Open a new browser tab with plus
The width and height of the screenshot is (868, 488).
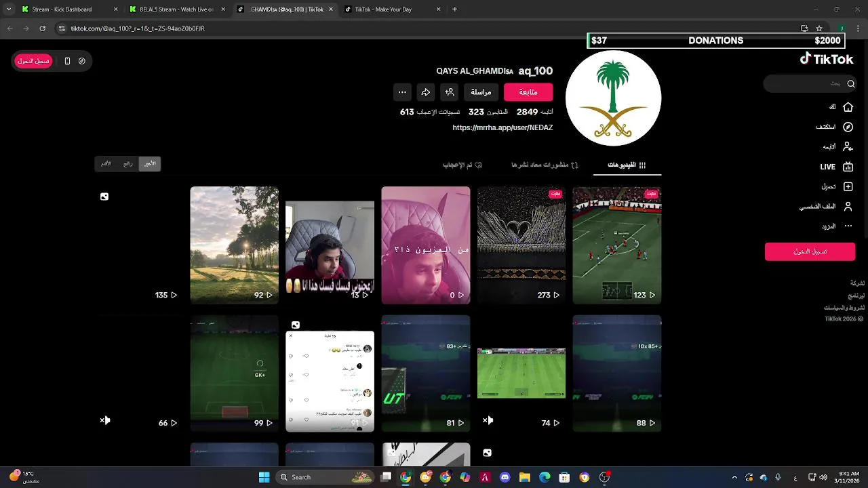pos(454,9)
